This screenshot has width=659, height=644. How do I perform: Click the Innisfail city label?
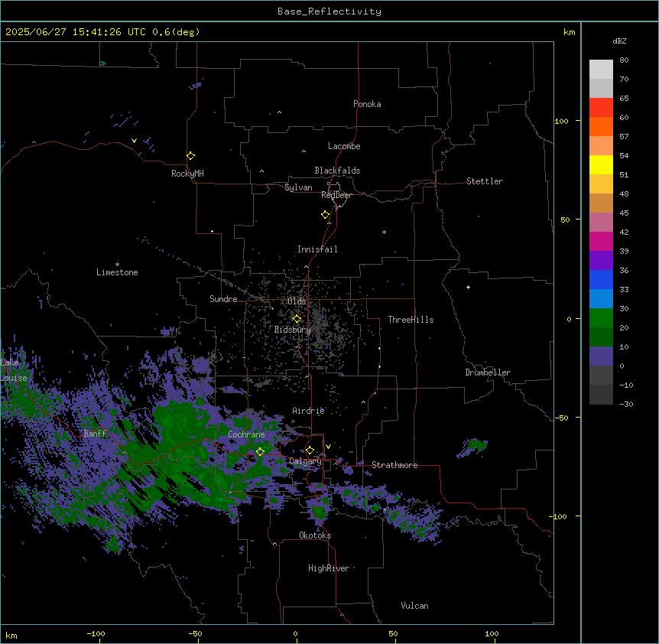(x=317, y=249)
